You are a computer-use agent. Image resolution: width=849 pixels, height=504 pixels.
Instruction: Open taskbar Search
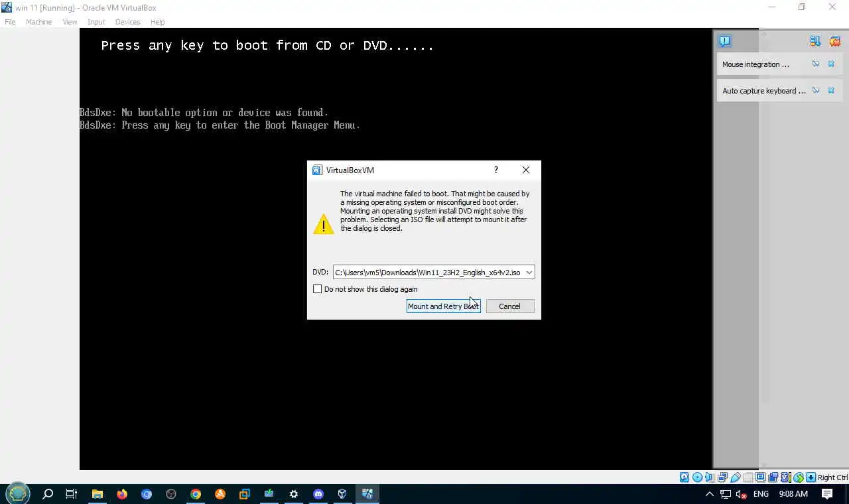point(48,494)
